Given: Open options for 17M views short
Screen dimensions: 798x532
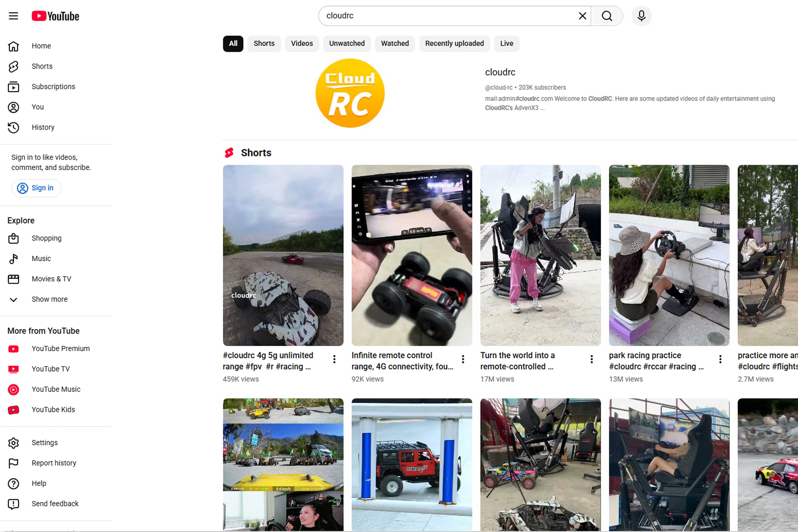Looking at the screenshot, I should [x=591, y=359].
